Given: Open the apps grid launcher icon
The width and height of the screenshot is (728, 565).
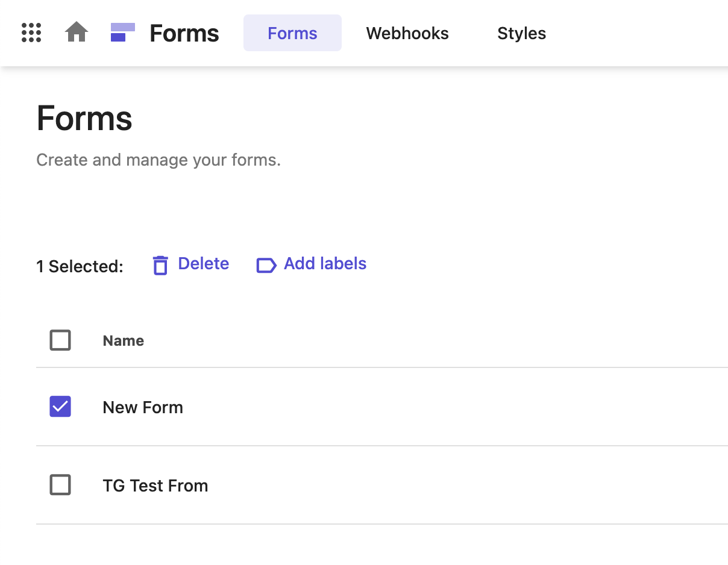Looking at the screenshot, I should tap(31, 33).
